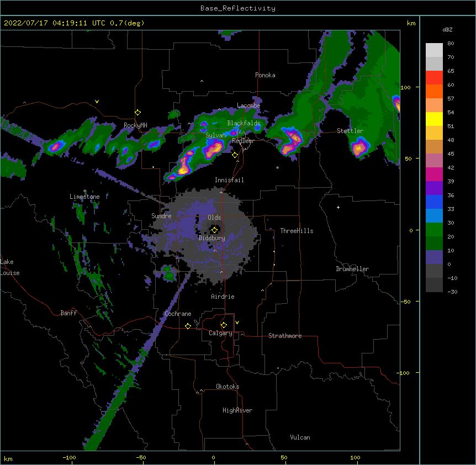
Task: Click the Strathmore city label
Action: [285, 336]
